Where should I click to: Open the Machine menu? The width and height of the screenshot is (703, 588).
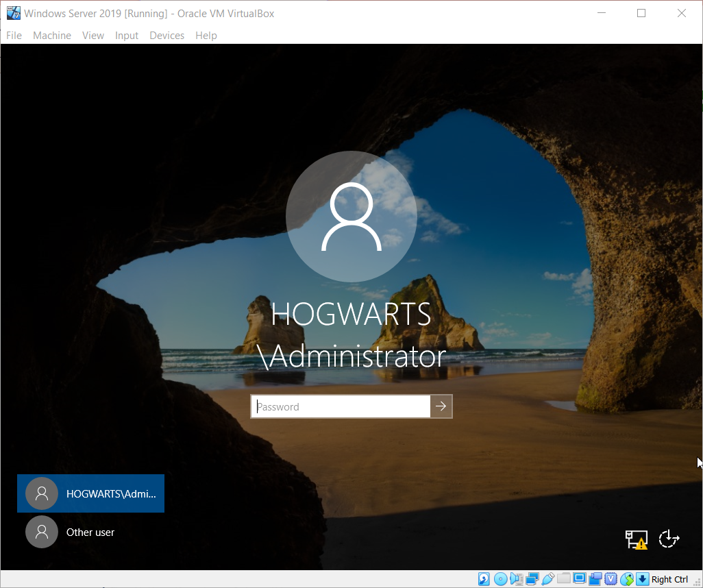click(52, 36)
